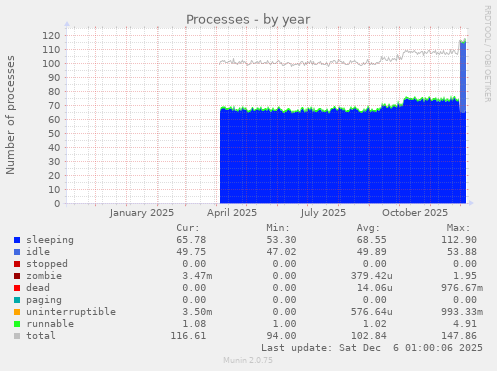497x371 pixels.
Task: Click the 120 y-axis tick label
Action: pyautogui.click(x=51, y=36)
